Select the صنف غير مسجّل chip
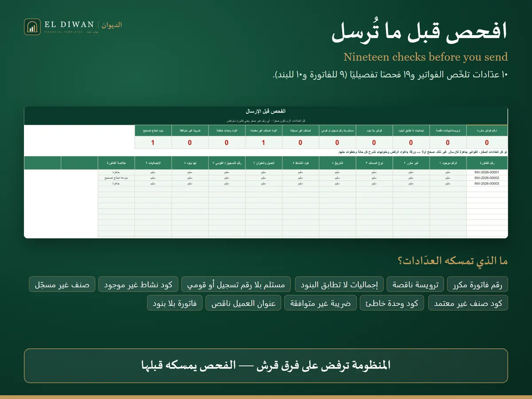The image size is (532, 399). (x=62, y=284)
